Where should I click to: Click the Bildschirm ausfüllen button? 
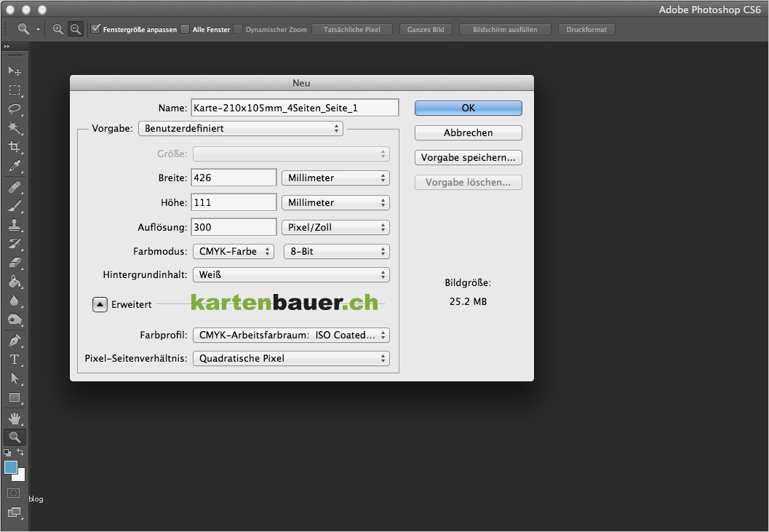click(505, 29)
